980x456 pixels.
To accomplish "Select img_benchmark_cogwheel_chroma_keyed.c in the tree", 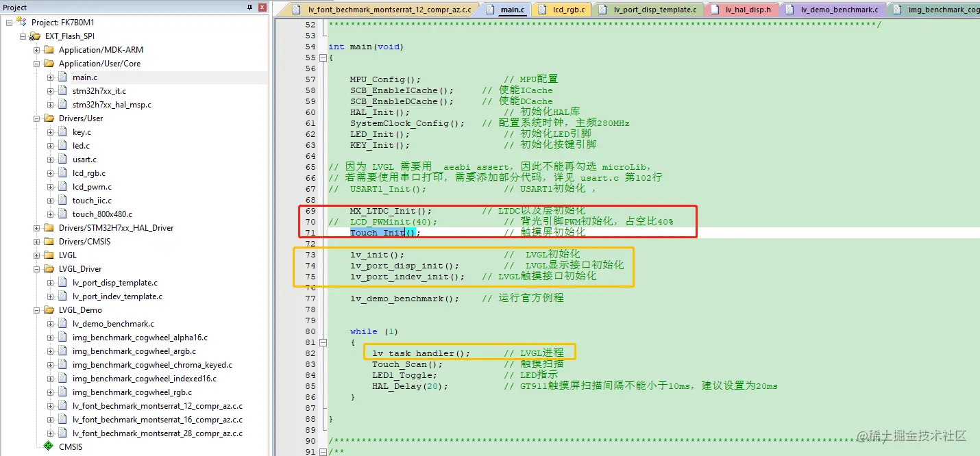I will (x=152, y=364).
